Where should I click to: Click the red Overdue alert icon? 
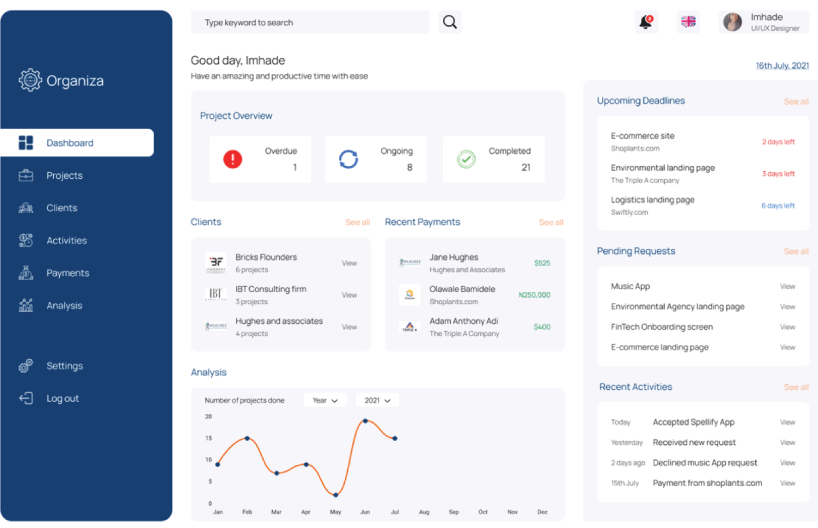[233, 159]
